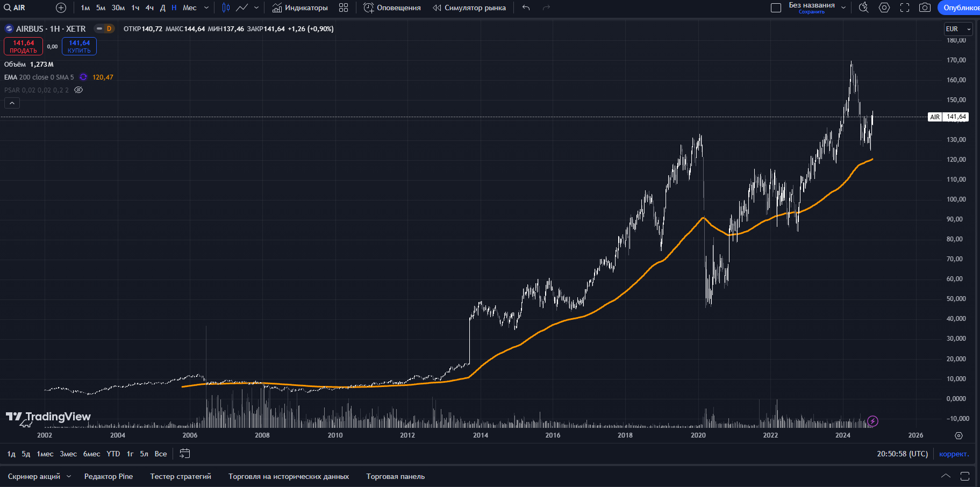Image resolution: width=980 pixels, height=487 pixels.
Task: Show hidden PSAR indicator eye icon
Action: point(78,90)
